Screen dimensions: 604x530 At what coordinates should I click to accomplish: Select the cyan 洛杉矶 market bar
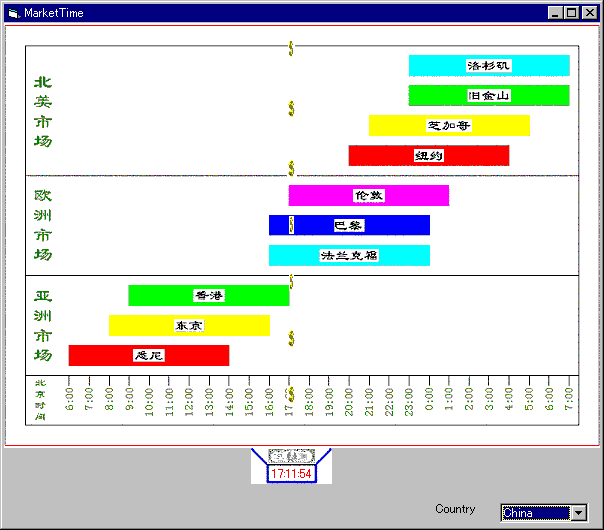coord(489,65)
